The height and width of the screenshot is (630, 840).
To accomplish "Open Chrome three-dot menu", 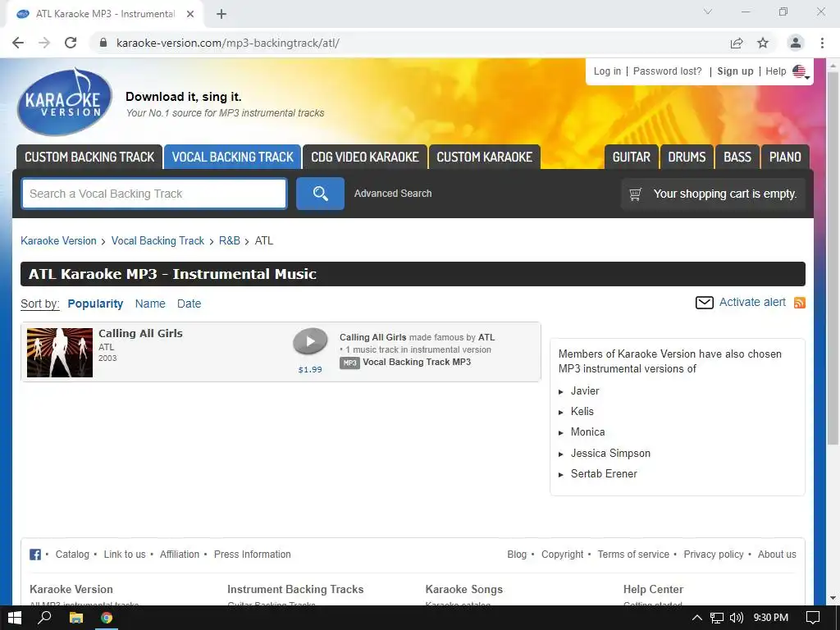I will [822, 43].
